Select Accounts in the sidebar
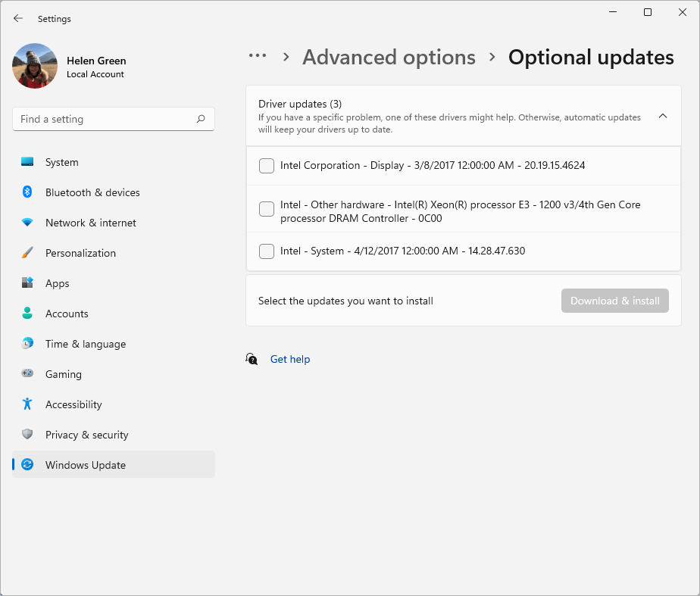The height and width of the screenshot is (596, 700). [x=67, y=314]
